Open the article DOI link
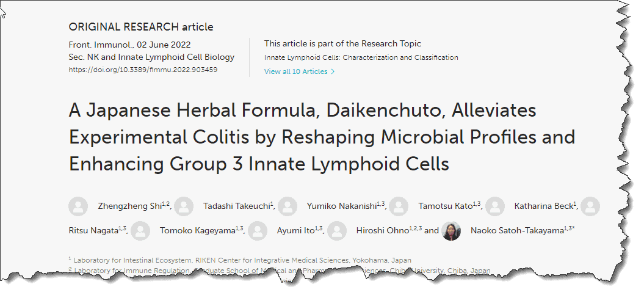644x295 pixels. point(143,70)
